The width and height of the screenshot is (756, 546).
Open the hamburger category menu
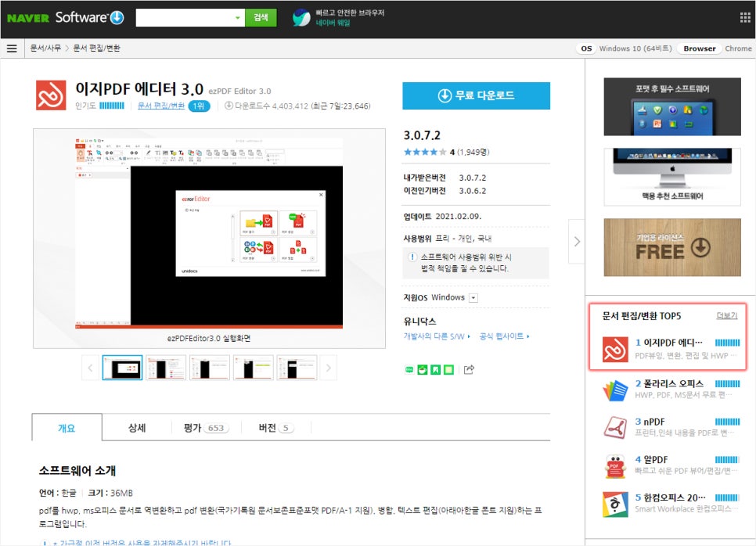click(12, 48)
